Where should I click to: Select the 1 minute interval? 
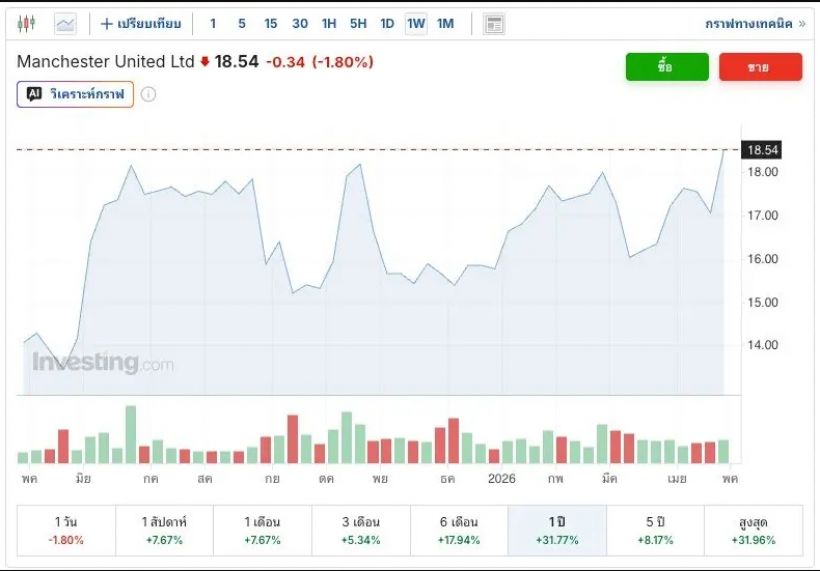[x=213, y=24]
